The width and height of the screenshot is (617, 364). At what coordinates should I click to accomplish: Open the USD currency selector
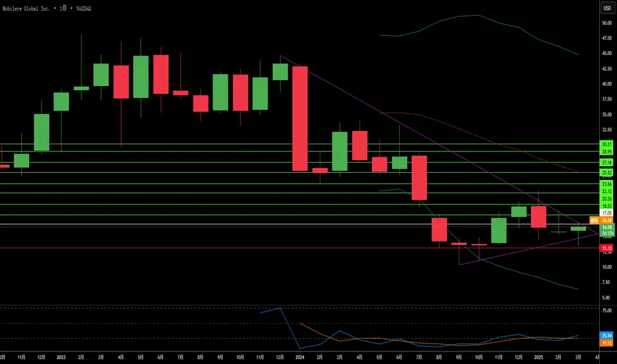[607, 8]
